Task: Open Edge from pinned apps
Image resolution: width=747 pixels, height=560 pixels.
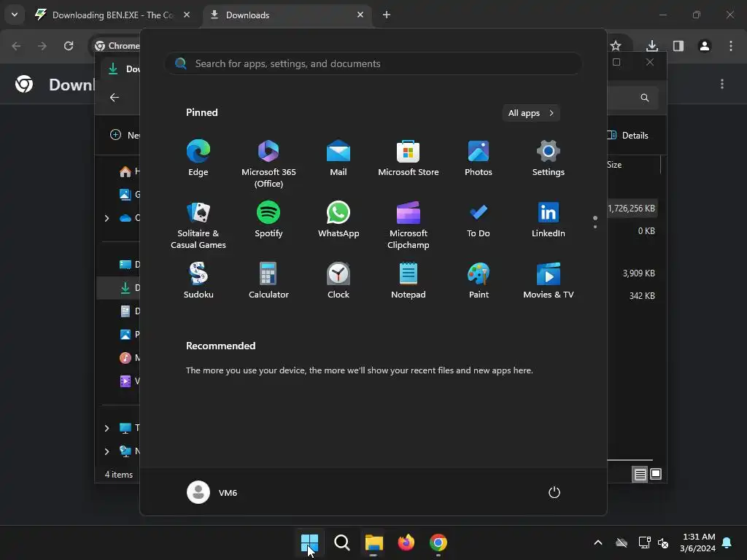Action: click(198, 158)
